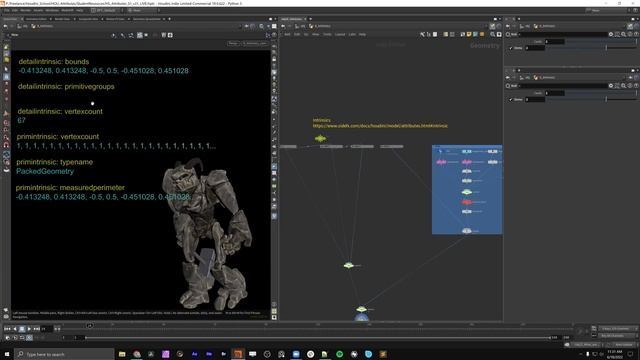This screenshot has height=360, width=640.
Task: Add a new pane tab beside Geometry Spreadsheet
Action: pos(169,19)
